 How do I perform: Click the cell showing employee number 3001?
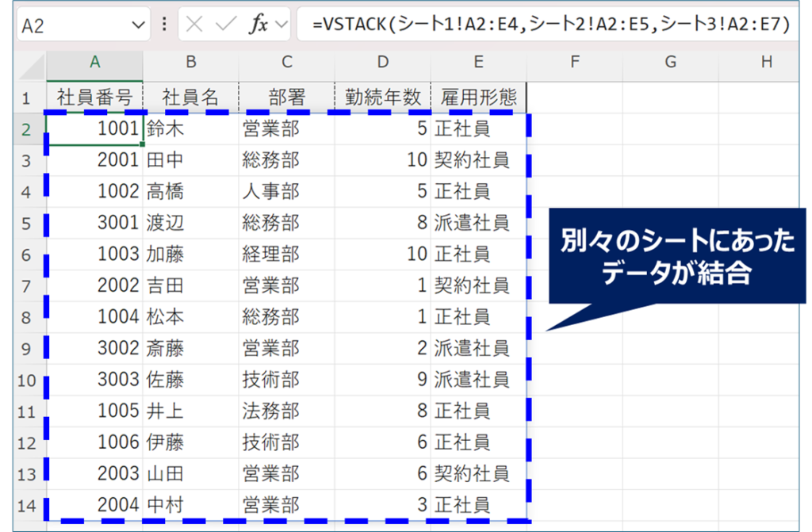coord(94,223)
